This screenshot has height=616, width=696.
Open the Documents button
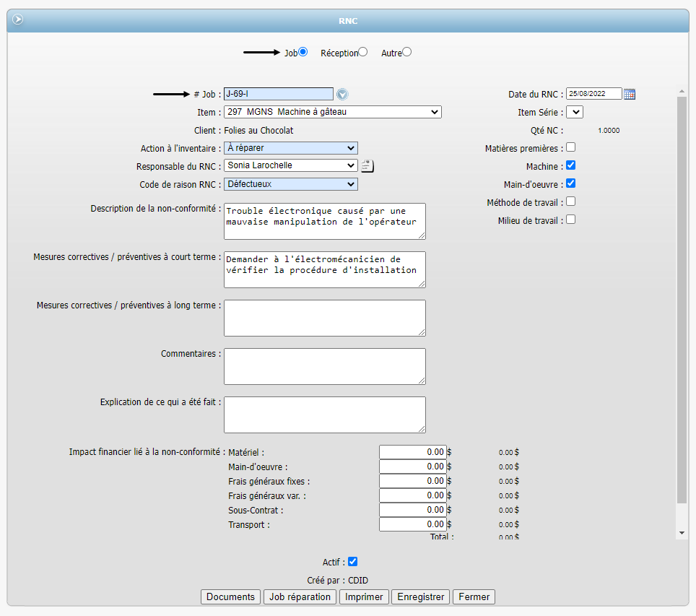coord(230,597)
